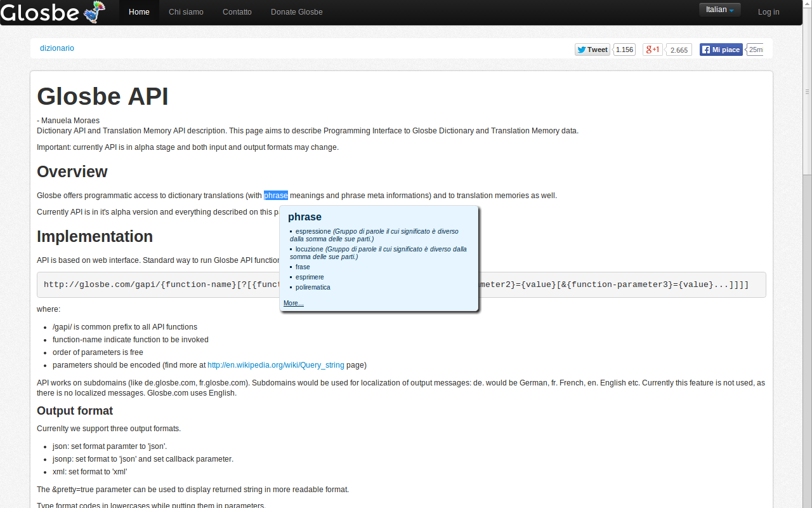Select the translation 'polirematica' in the popup

tap(313, 288)
